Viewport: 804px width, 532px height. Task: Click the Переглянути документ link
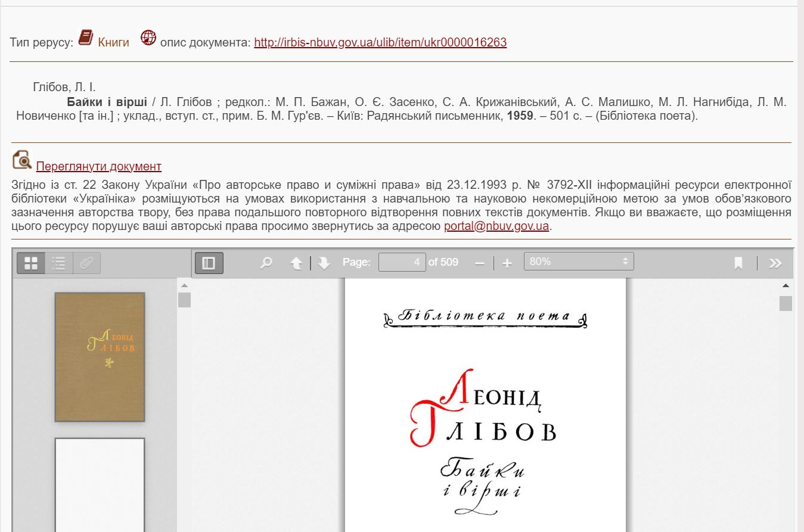pyautogui.click(x=98, y=166)
